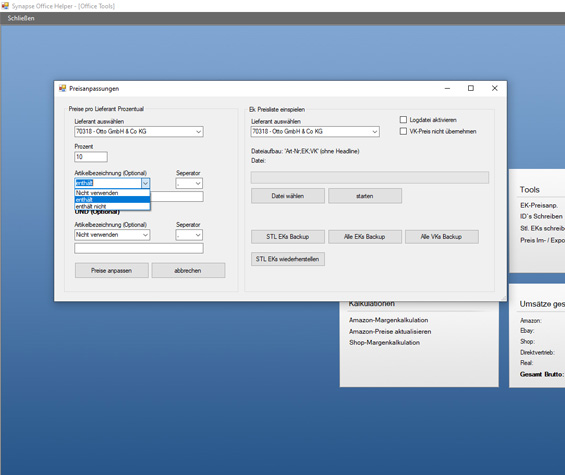Open the Schließen menu
Screen dimensions: 565x475
[21, 18]
